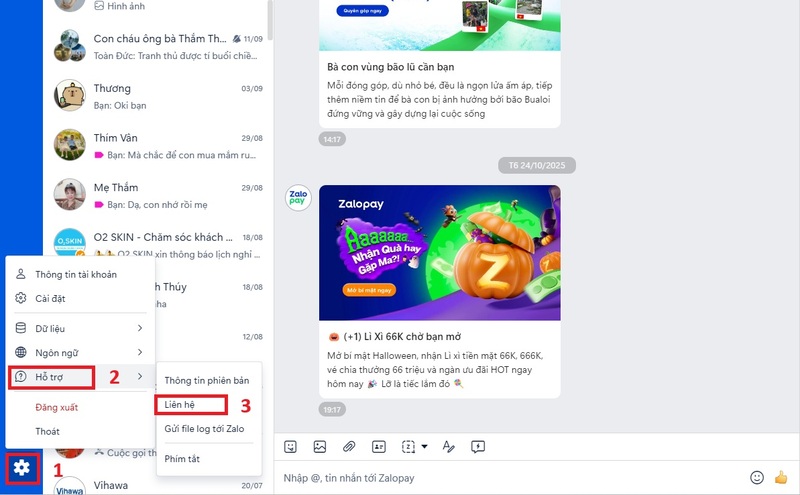
Task: Open the Con cháu ông bà Thắm group chat
Action: [x=158, y=46]
